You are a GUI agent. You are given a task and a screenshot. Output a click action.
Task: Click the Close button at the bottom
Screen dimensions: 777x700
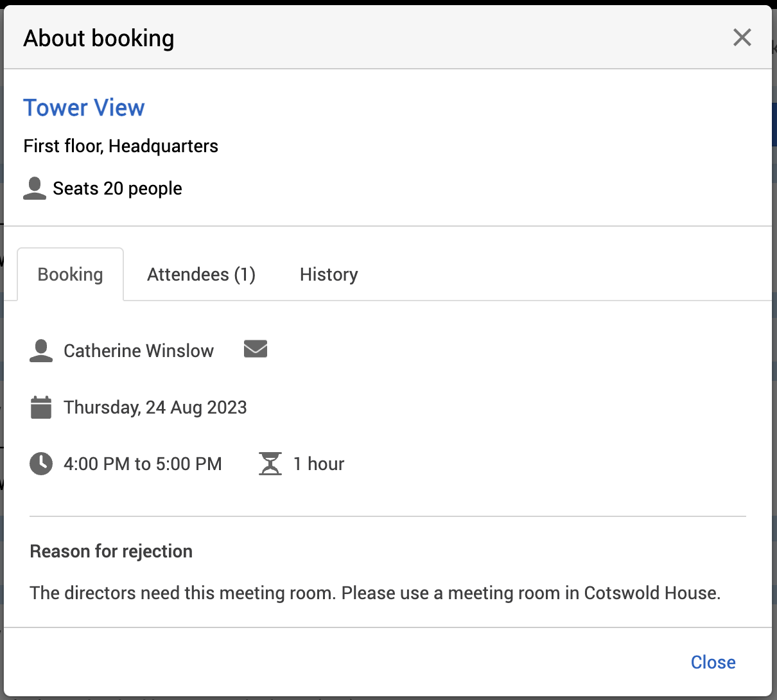click(x=713, y=662)
